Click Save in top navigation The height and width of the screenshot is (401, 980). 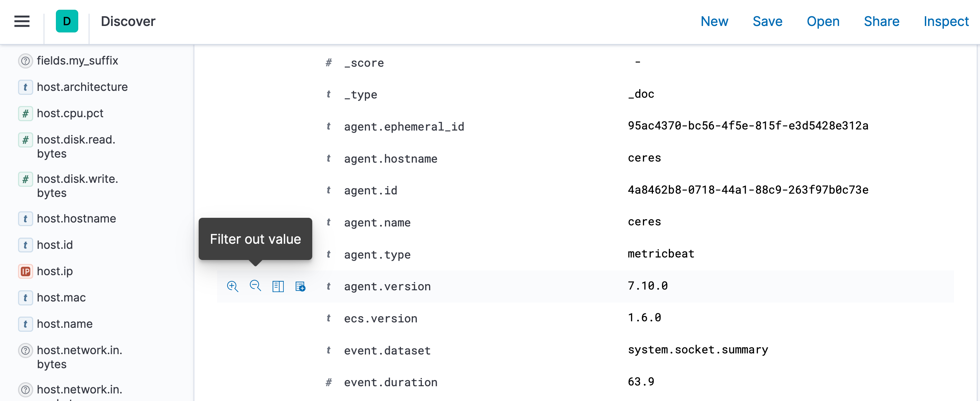pos(767,21)
